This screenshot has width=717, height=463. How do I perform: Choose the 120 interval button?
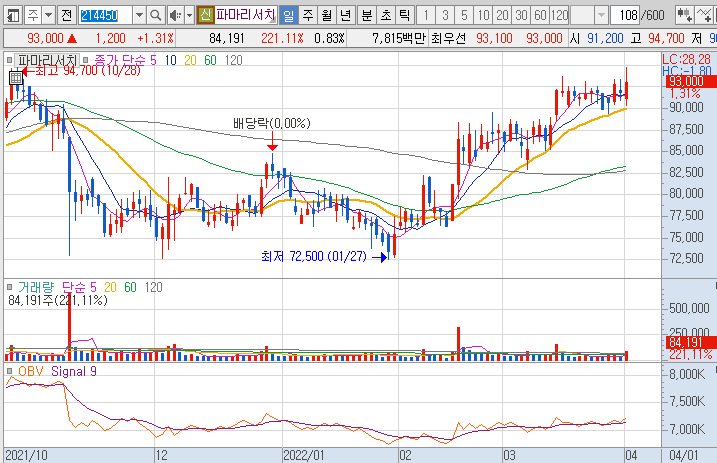pos(559,16)
